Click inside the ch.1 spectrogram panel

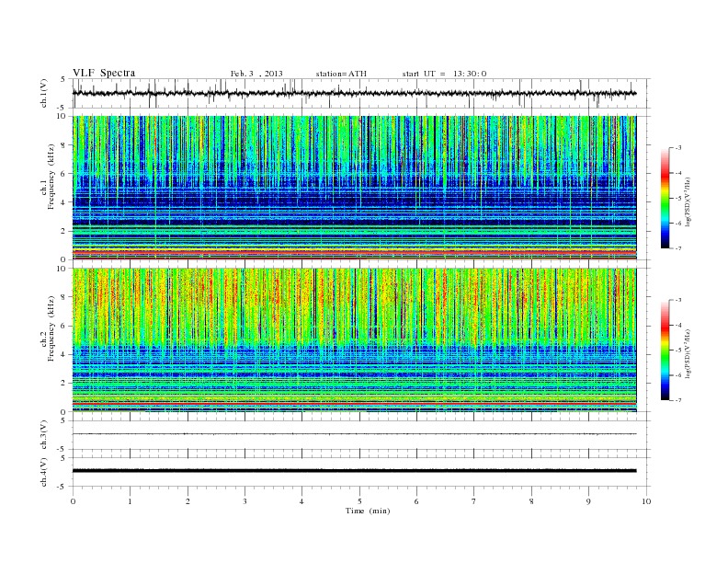(x=354, y=188)
